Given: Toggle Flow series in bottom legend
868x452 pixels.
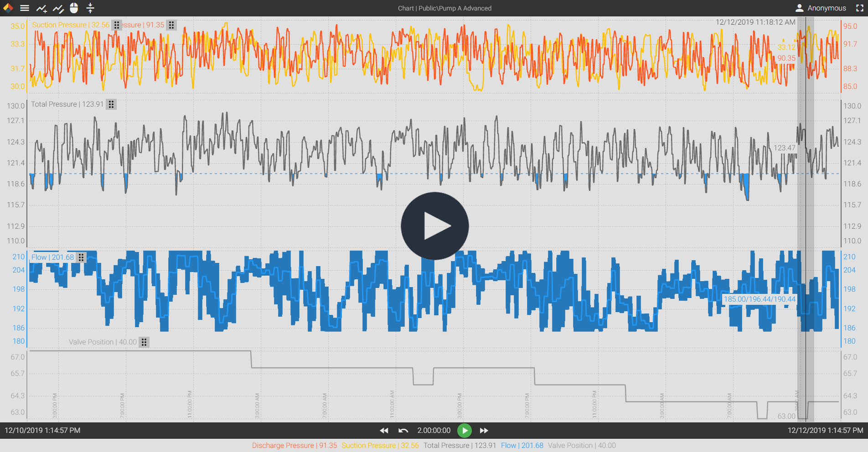Looking at the screenshot, I should point(522,446).
